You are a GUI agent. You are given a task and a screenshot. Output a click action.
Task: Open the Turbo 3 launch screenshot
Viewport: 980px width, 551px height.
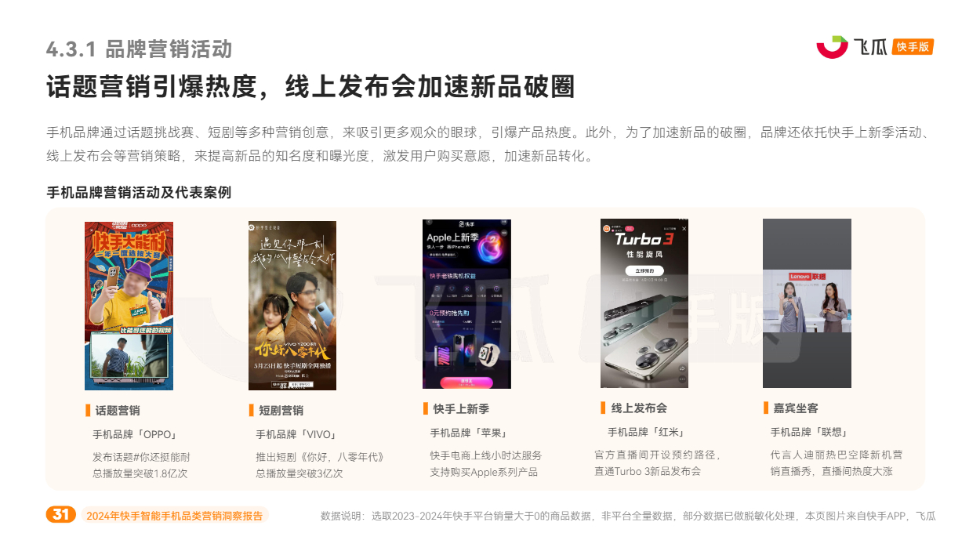[644, 303]
